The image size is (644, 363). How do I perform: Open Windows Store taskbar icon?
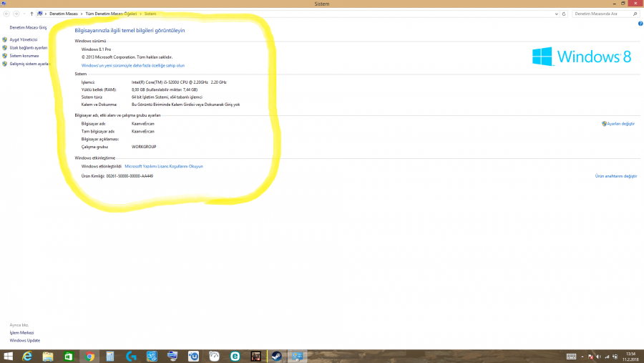tap(69, 357)
